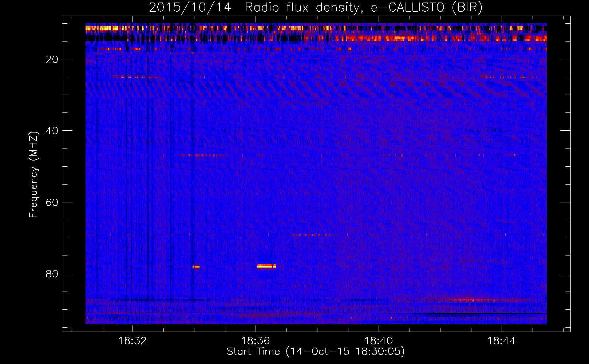Click the 18:32 time tick label
The width and height of the screenshot is (589, 364).
[x=133, y=341]
